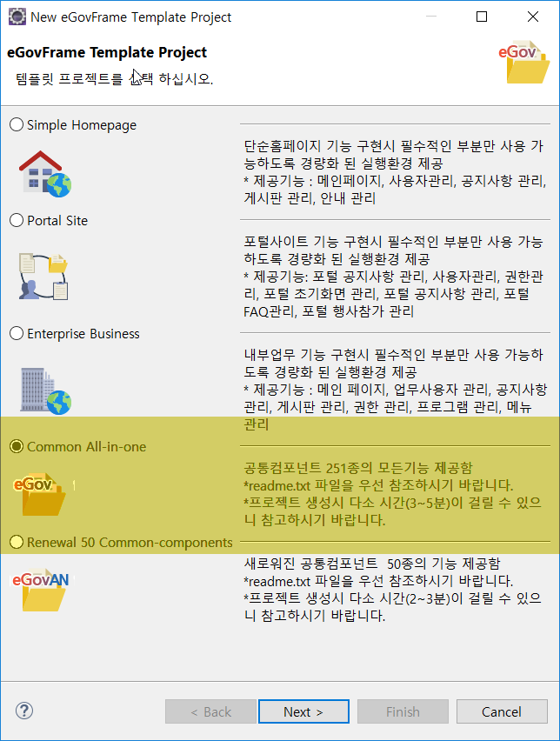Click the eGov folder icon for All-in-one
560x741 pixels.
pyautogui.click(x=41, y=494)
